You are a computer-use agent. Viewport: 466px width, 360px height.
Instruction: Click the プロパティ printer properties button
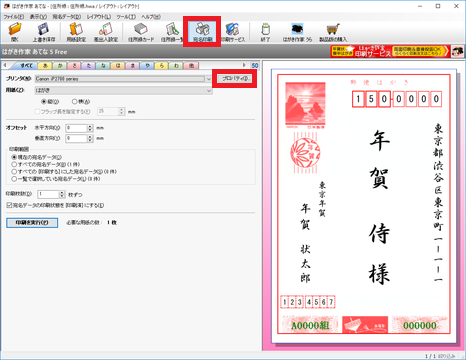(235, 79)
